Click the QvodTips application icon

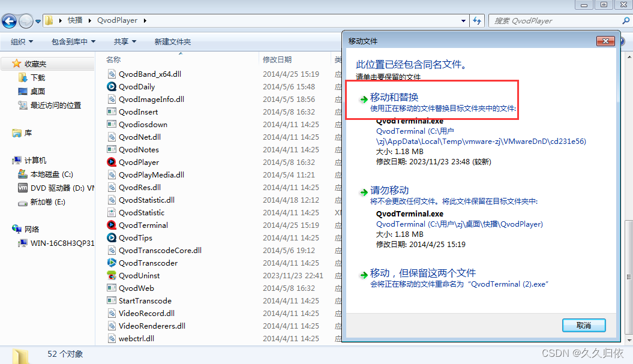click(112, 237)
